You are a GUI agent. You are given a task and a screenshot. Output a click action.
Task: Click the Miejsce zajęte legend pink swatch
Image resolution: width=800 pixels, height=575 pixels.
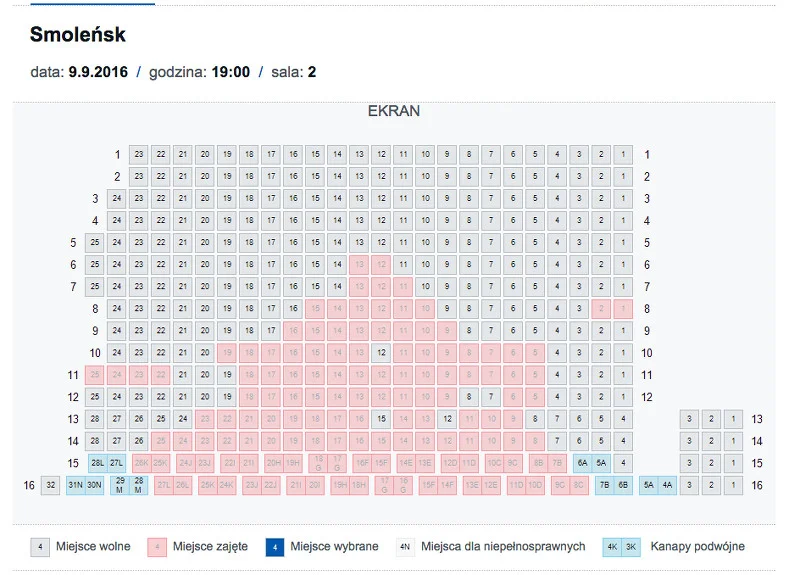coord(157,547)
